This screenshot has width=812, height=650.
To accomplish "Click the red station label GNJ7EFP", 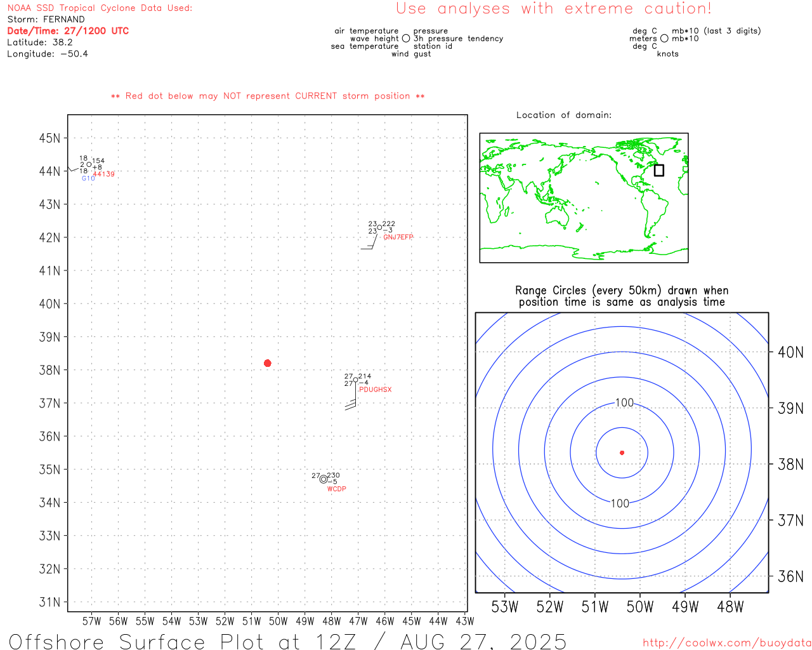I will pos(398,237).
